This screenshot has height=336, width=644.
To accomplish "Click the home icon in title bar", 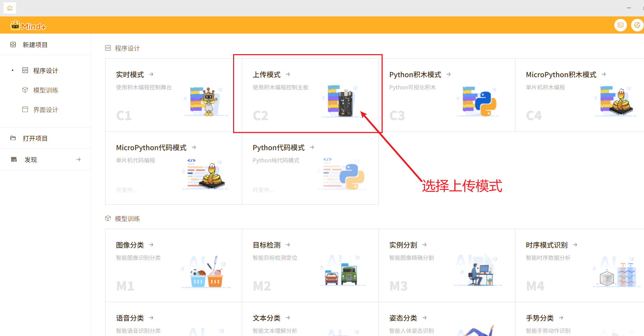I will coord(10,8).
